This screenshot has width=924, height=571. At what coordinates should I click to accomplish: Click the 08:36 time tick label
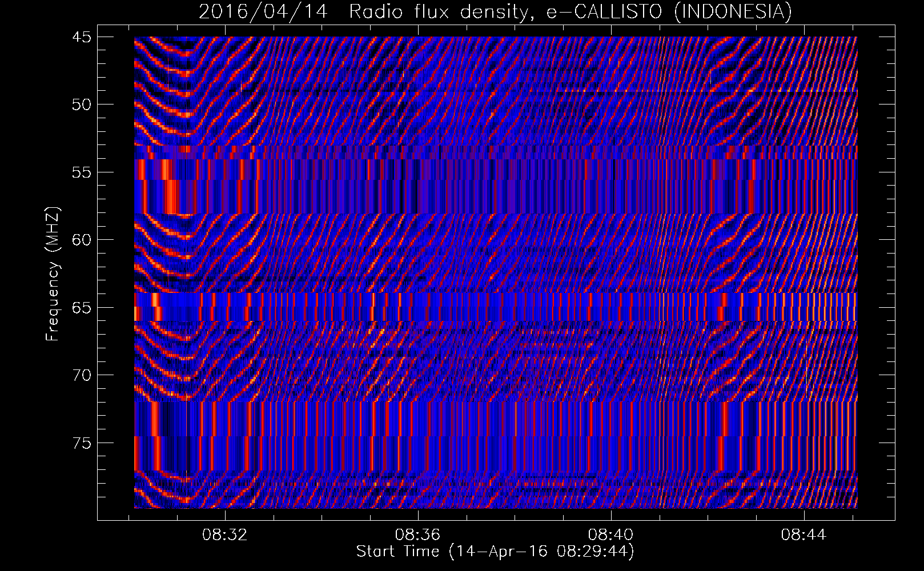tap(418, 534)
